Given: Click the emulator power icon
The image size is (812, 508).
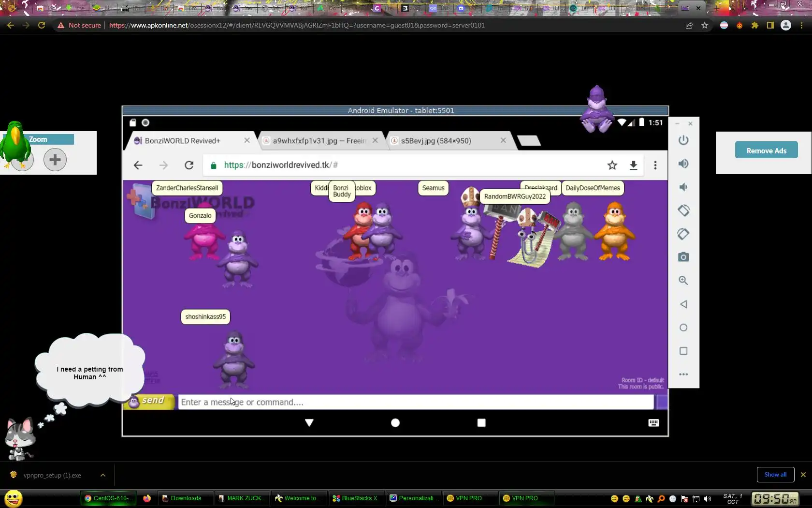Looking at the screenshot, I should (683, 140).
